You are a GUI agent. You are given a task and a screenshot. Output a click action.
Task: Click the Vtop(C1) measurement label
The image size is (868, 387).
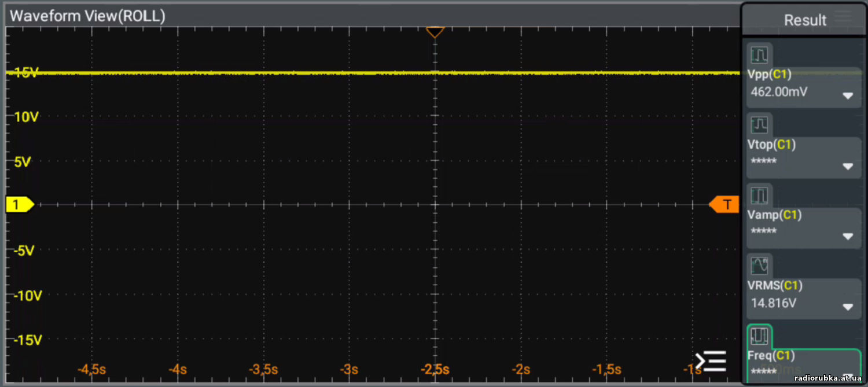(771, 145)
